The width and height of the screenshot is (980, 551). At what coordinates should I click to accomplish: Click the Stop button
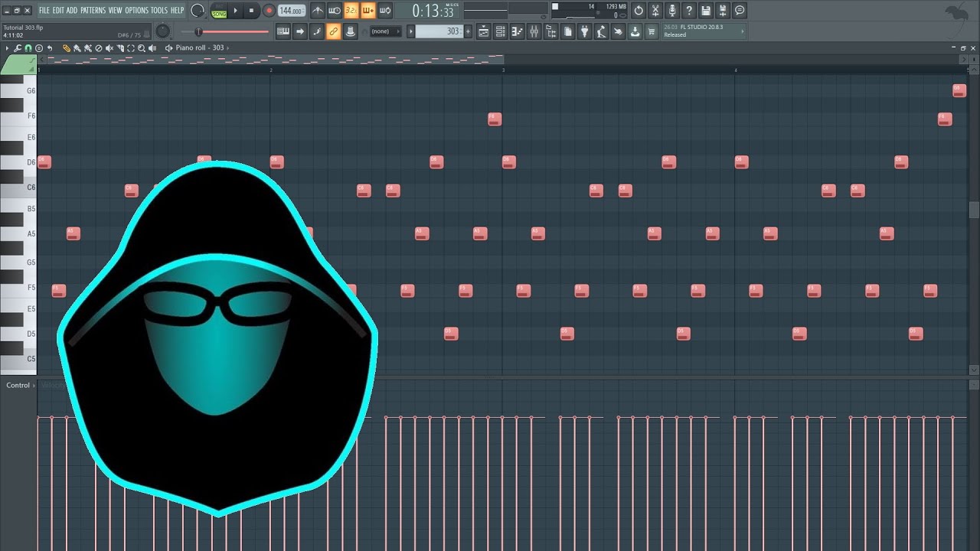click(251, 11)
